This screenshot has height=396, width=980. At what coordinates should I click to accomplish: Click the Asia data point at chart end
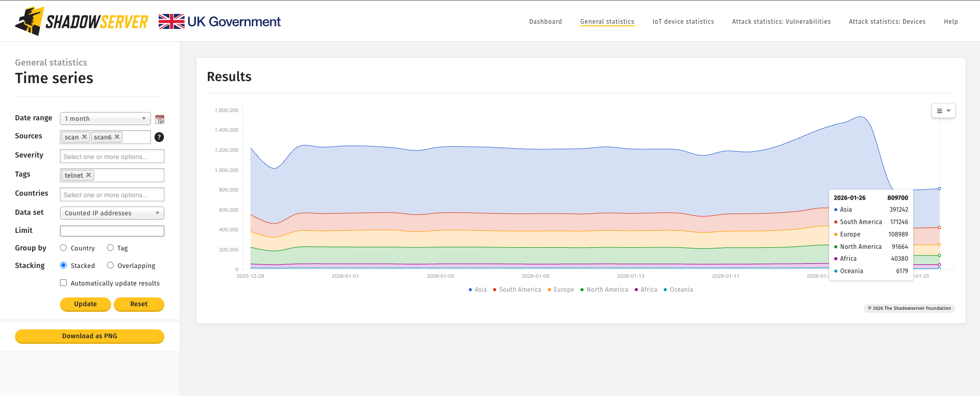point(939,188)
